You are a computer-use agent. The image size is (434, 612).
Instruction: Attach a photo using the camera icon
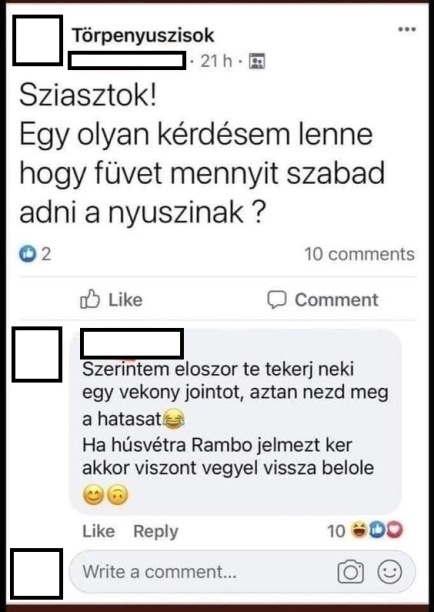point(350,572)
